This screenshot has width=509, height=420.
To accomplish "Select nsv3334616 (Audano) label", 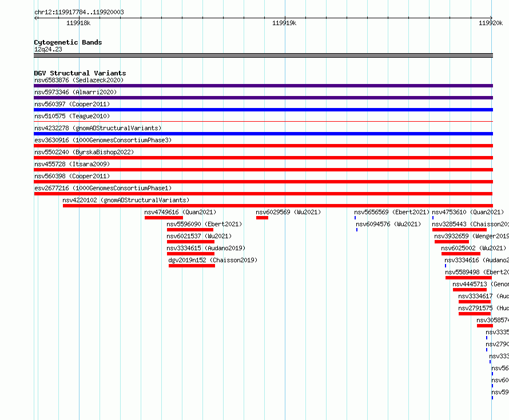I will click(x=476, y=260).
